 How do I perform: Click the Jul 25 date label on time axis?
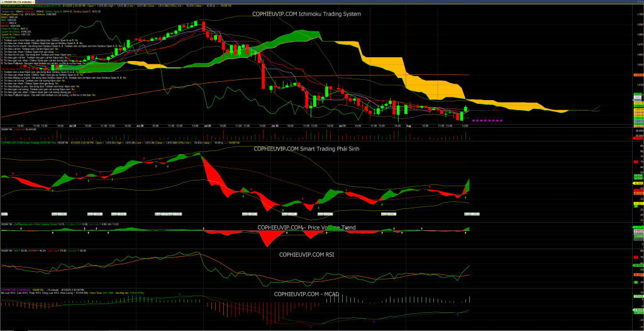click(x=73, y=126)
